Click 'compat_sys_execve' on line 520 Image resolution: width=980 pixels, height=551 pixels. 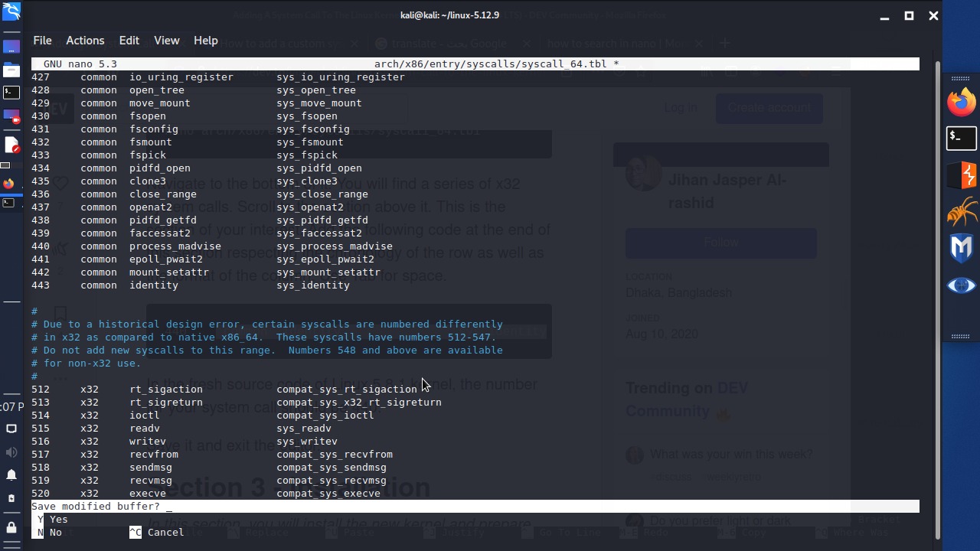(328, 494)
